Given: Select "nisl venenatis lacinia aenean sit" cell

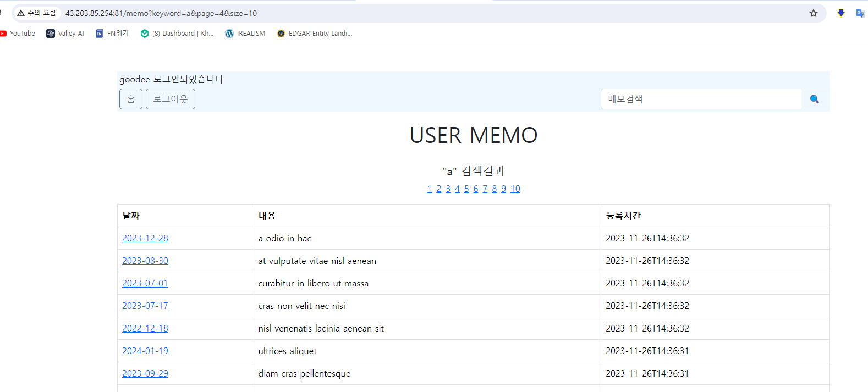Looking at the screenshot, I should coord(427,328).
